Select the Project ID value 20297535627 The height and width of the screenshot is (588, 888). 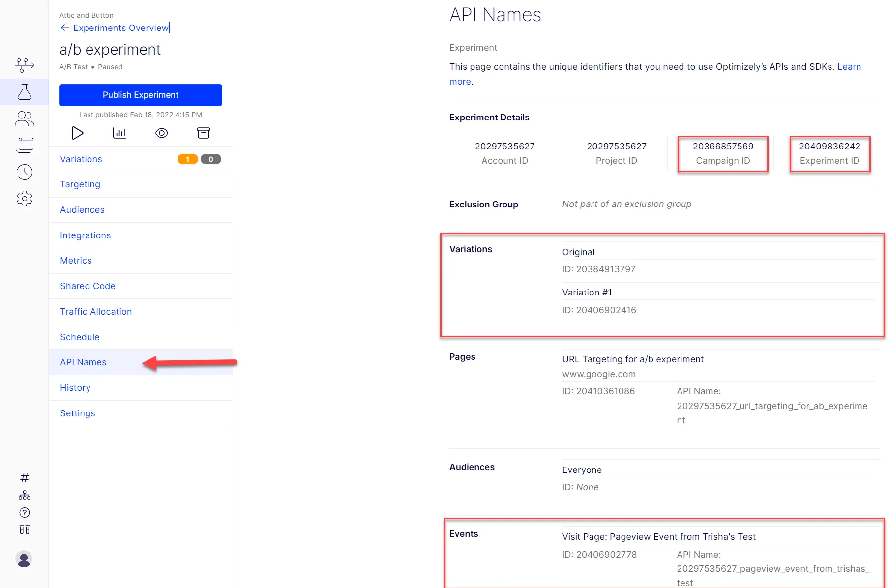617,147
